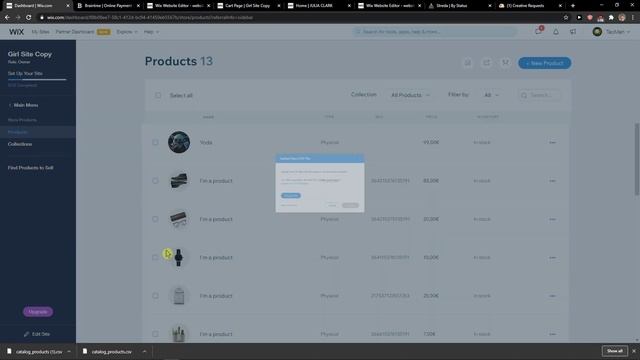Tick the checkbox for the 20,00€ product

[x=155, y=219]
